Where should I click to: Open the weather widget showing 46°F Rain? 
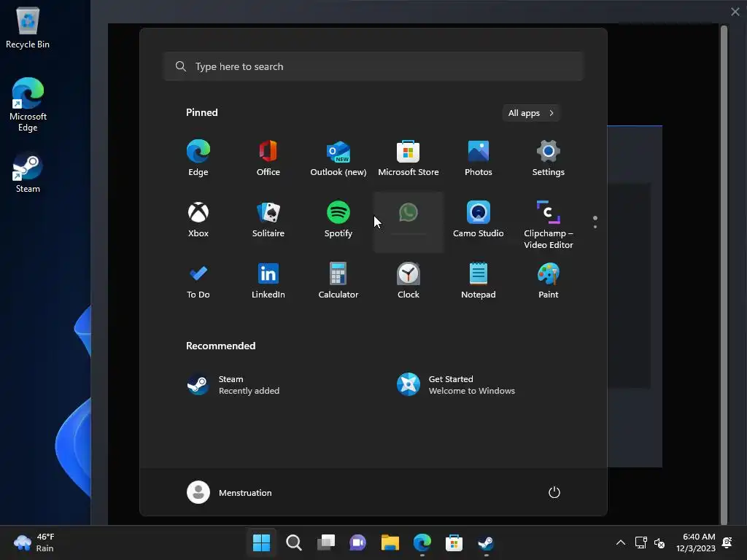[x=34, y=542]
